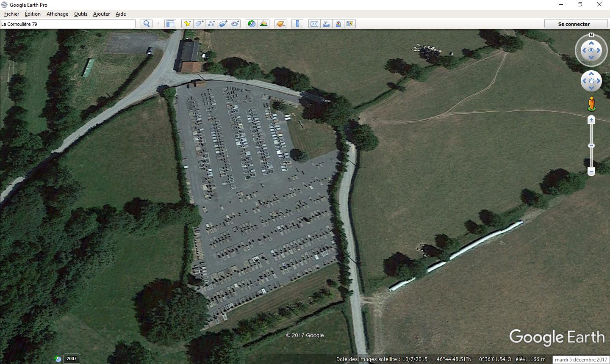Open the Édition menu
The height and width of the screenshot is (364, 610).
click(x=33, y=14)
